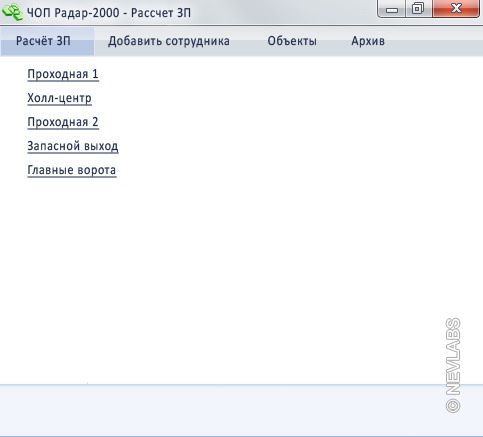483x437 pixels.
Task: Select the Архив tab
Action: (368, 41)
